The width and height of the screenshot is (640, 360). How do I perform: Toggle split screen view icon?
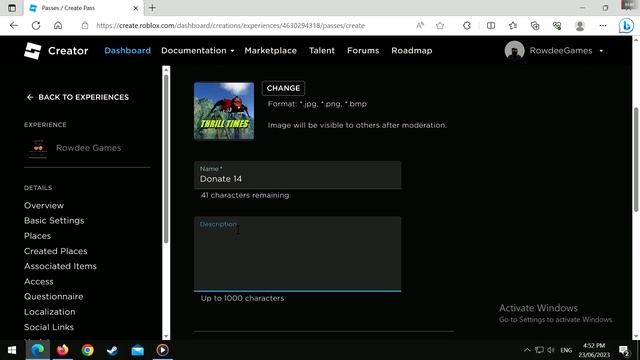(x=491, y=25)
